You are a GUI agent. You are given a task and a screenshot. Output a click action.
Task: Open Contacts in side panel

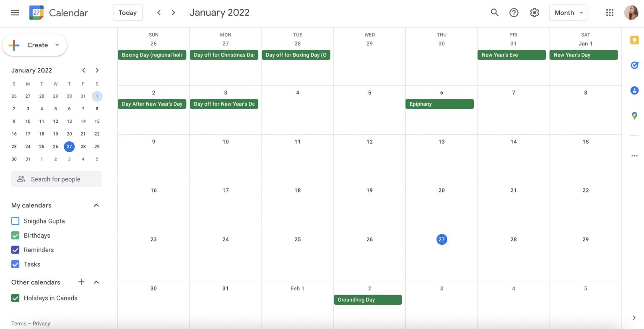click(x=634, y=90)
